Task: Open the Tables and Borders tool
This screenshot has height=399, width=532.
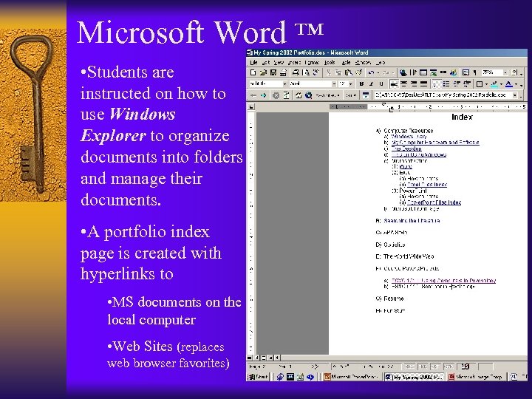Action: pos(413,72)
